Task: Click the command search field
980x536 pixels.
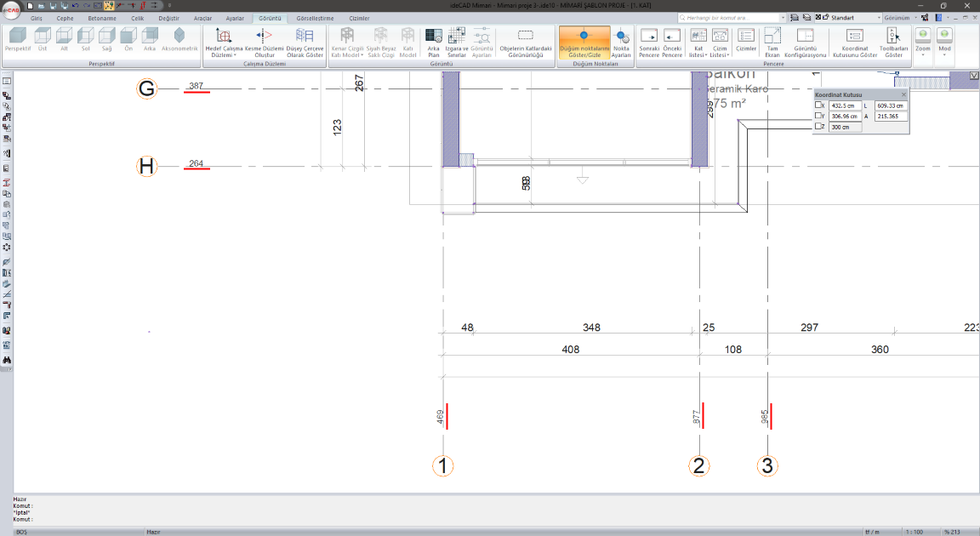Action: click(x=732, y=17)
